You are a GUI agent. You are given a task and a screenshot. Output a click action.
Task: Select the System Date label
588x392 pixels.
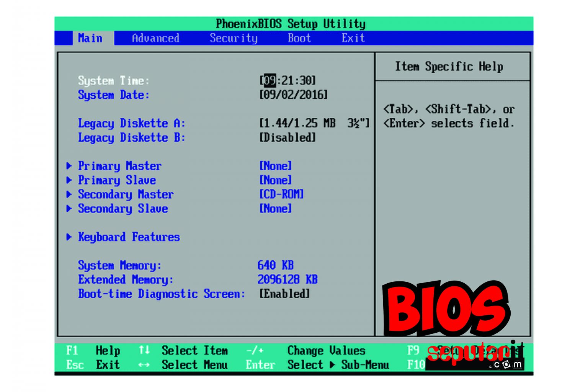point(114,95)
